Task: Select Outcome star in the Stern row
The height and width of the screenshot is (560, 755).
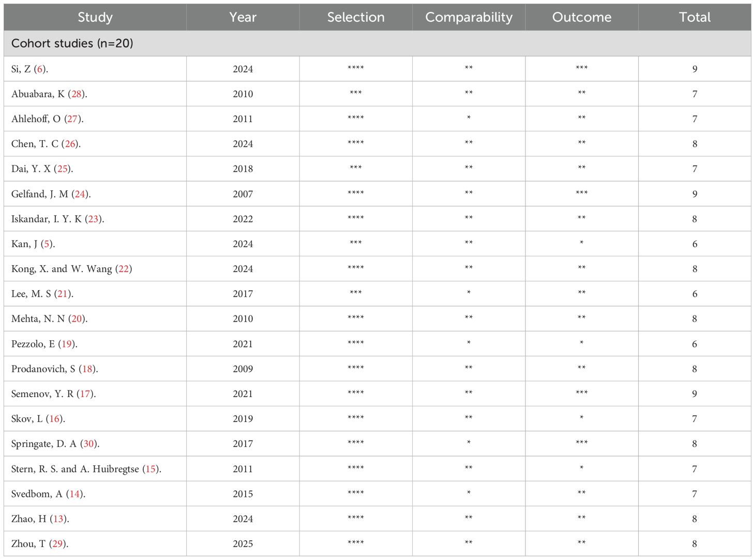Action: pyautogui.click(x=582, y=467)
